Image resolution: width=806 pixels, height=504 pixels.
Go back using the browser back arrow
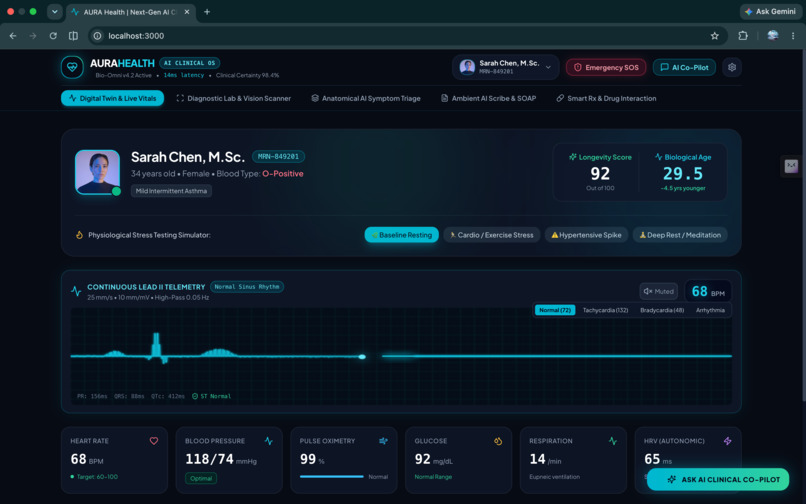coord(13,35)
